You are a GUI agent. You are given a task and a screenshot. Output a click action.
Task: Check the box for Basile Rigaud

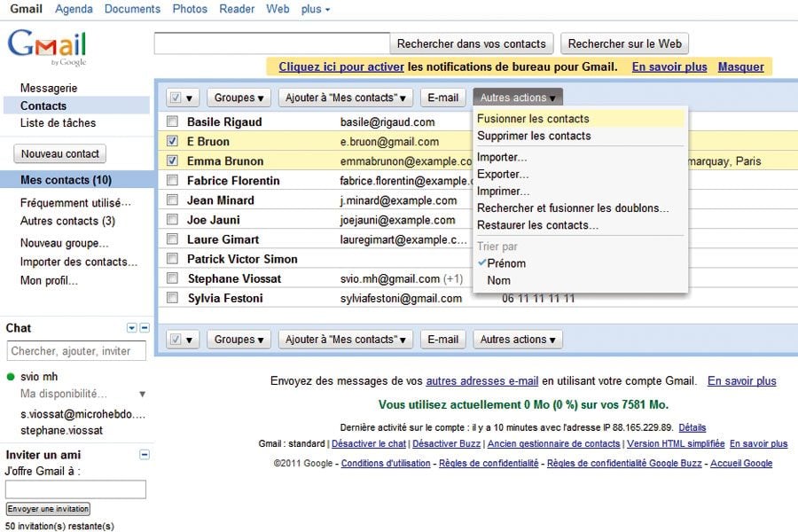tap(173, 122)
